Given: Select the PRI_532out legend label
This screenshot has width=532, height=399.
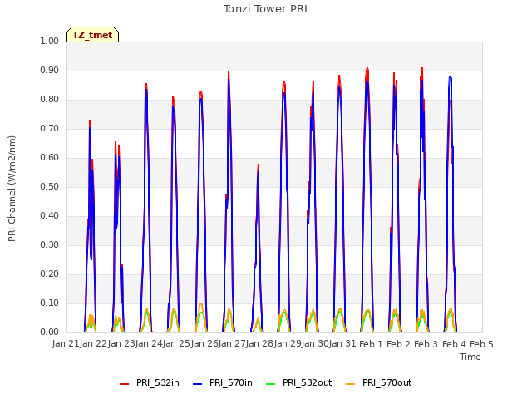Looking at the screenshot, I should (308, 382).
